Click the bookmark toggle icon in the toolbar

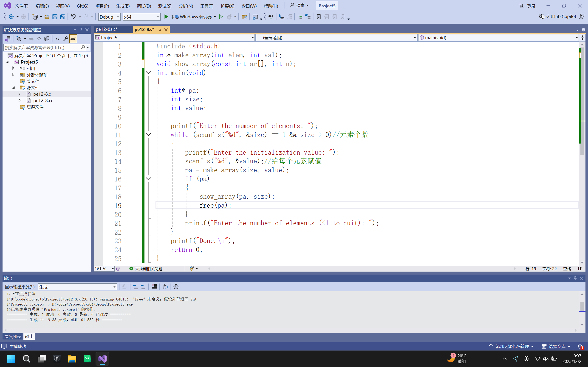point(319,17)
